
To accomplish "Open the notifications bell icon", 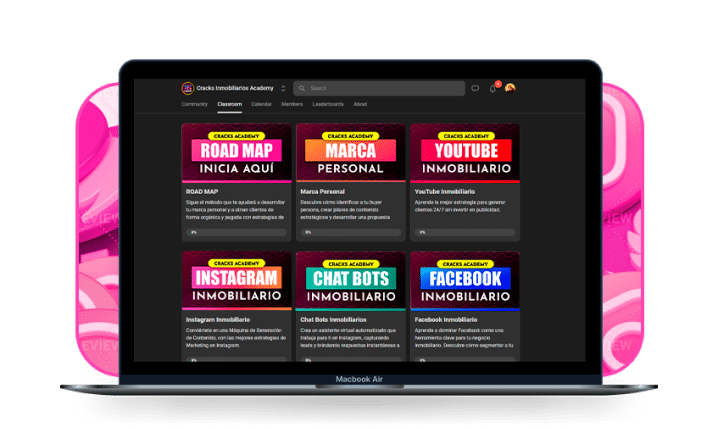I will [x=493, y=88].
